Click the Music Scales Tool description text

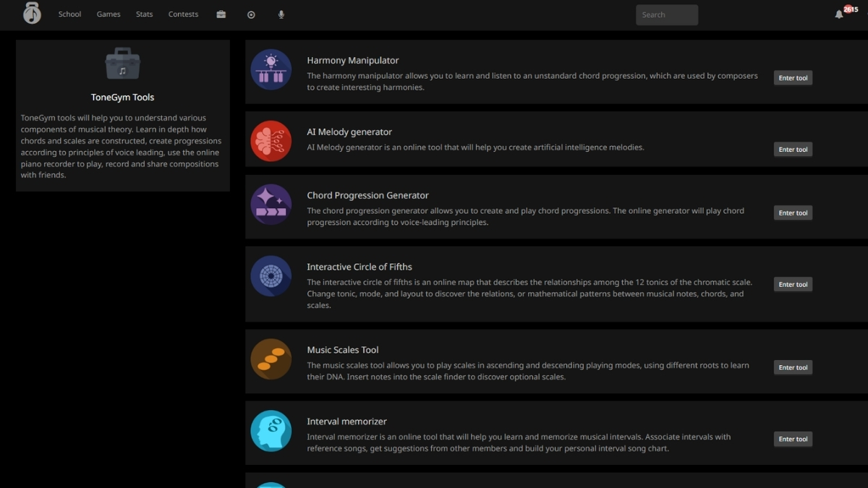pyautogui.click(x=528, y=371)
